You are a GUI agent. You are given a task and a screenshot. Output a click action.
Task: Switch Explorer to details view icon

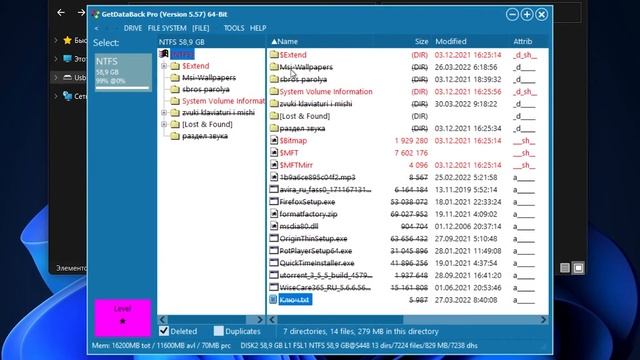click(x=565, y=268)
